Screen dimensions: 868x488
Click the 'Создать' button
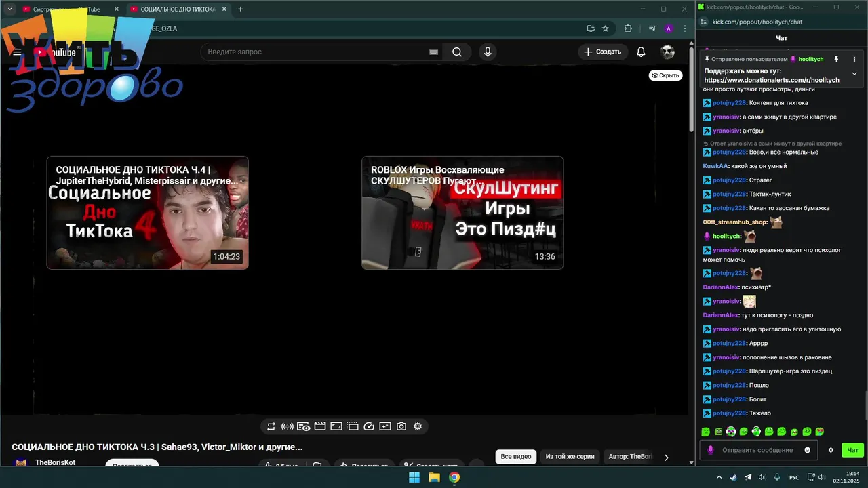click(x=602, y=52)
